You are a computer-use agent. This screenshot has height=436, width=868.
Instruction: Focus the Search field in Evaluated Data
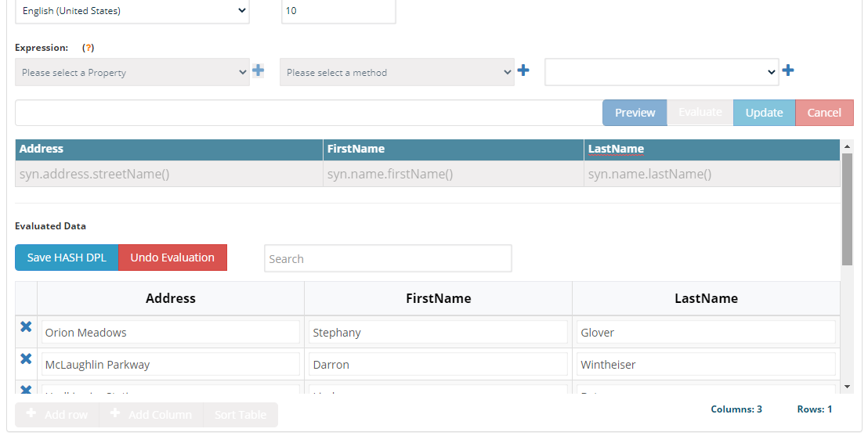click(x=388, y=258)
